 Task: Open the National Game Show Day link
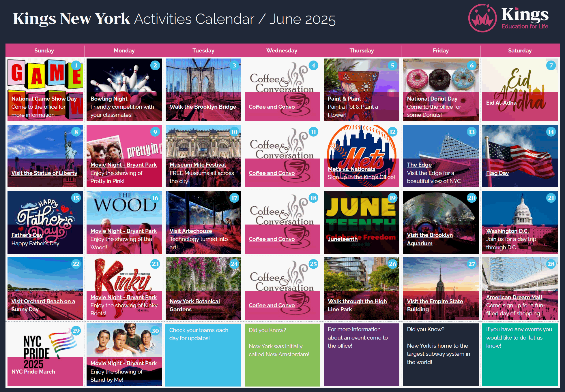coord(44,99)
